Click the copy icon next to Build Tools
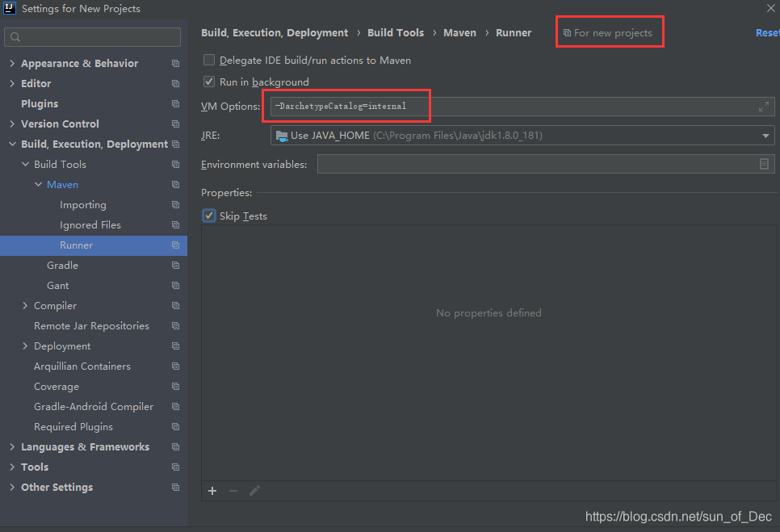780x532 pixels. coord(175,164)
